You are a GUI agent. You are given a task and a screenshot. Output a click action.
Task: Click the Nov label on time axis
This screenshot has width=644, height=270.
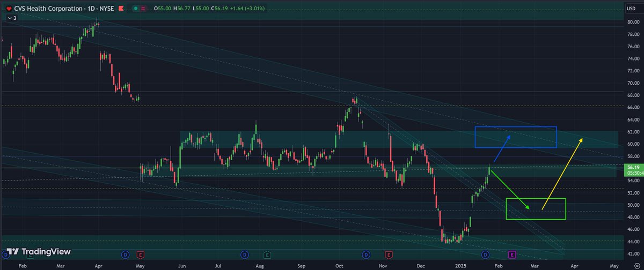coord(383,265)
